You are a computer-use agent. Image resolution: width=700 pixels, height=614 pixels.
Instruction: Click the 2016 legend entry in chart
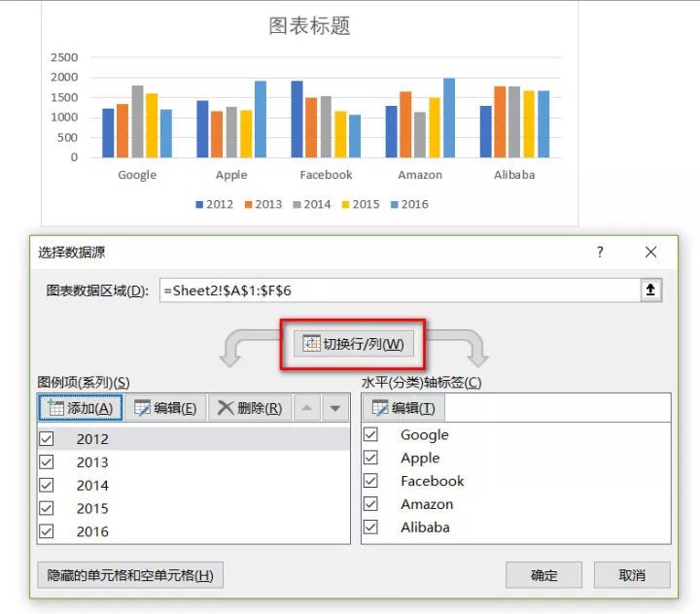(409, 204)
